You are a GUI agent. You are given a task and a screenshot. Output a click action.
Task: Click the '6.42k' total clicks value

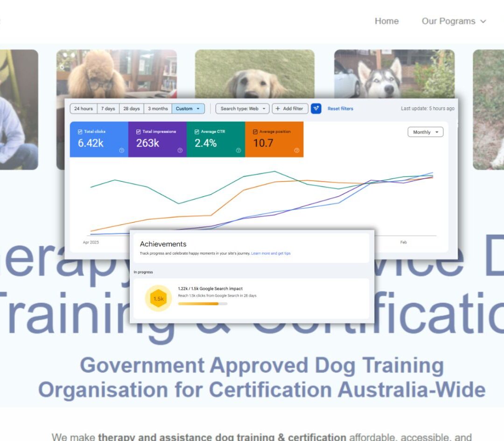[x=91, y=143]
